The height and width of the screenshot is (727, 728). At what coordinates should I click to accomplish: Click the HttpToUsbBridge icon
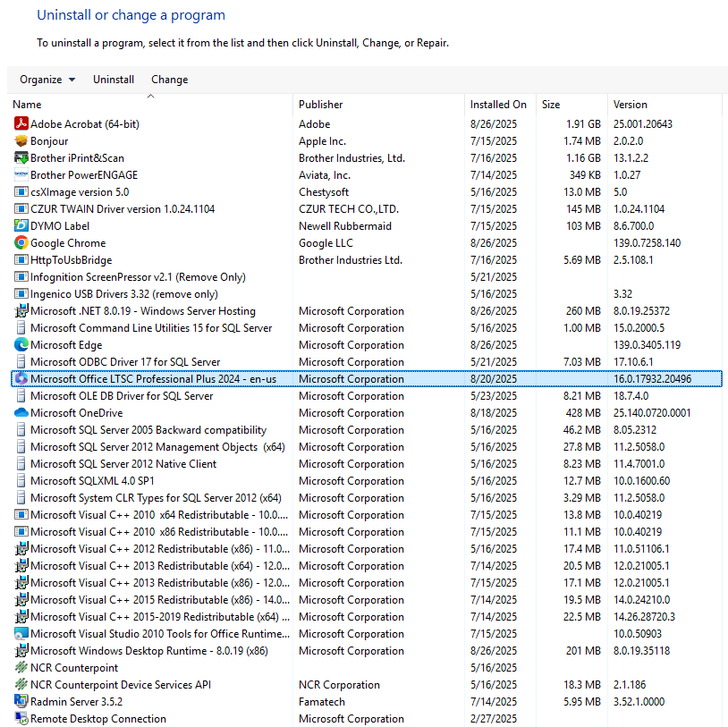click(x=21, y=260)
